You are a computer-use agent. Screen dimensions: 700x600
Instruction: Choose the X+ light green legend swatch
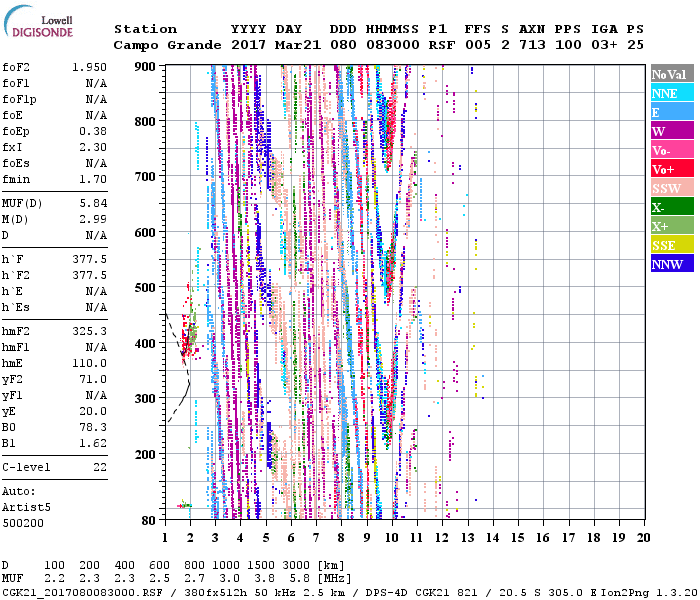tap(672, 226)
